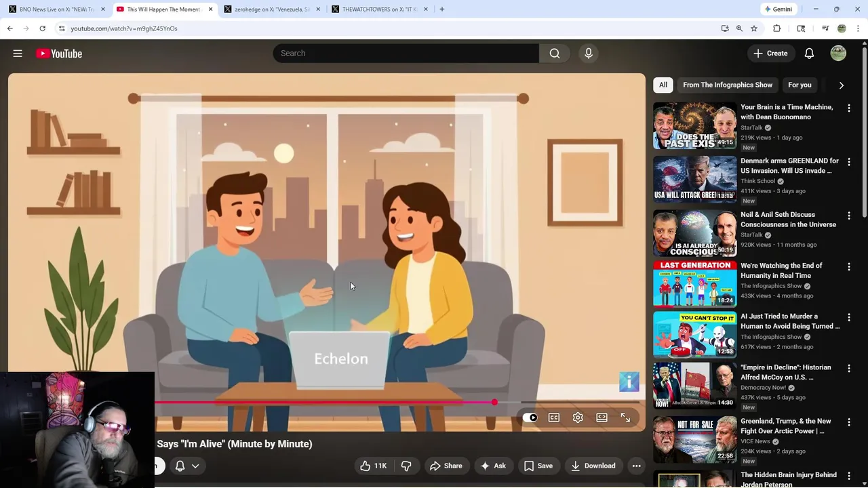Viewport: 868px width, 488px height.
Task: Open video settings gear
Action: tap(578, 418)
